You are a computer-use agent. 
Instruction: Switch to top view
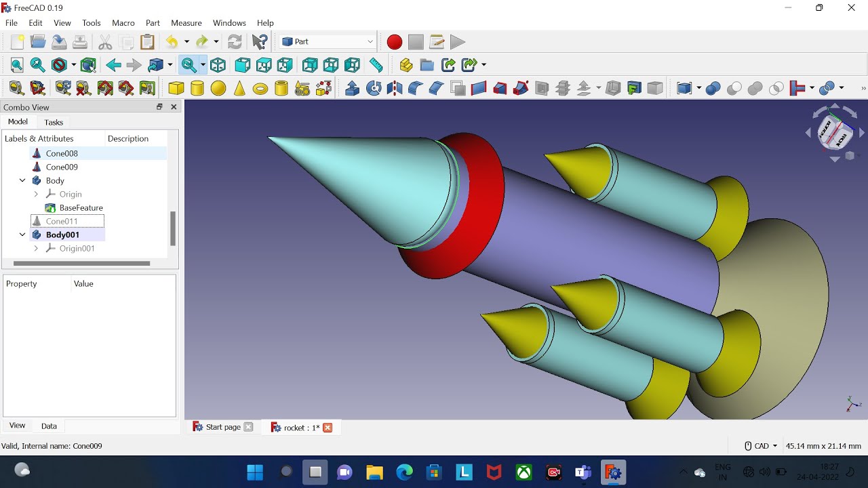264,65
